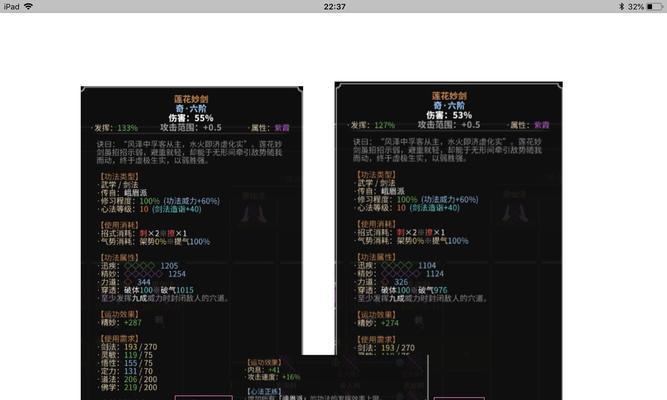Image resolution: width=667 pixels, height=400 pixels.
Task: Tap the right card's description paragraph
Action: point(448,150)
